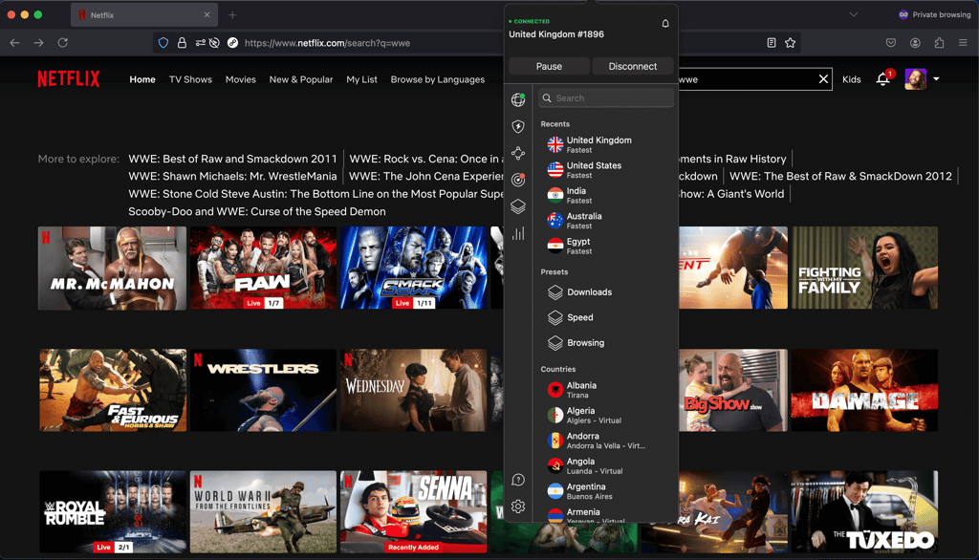Open the VPN help chat icon
This screenshot has height=560, width=979.
click(x=518, y=480)
